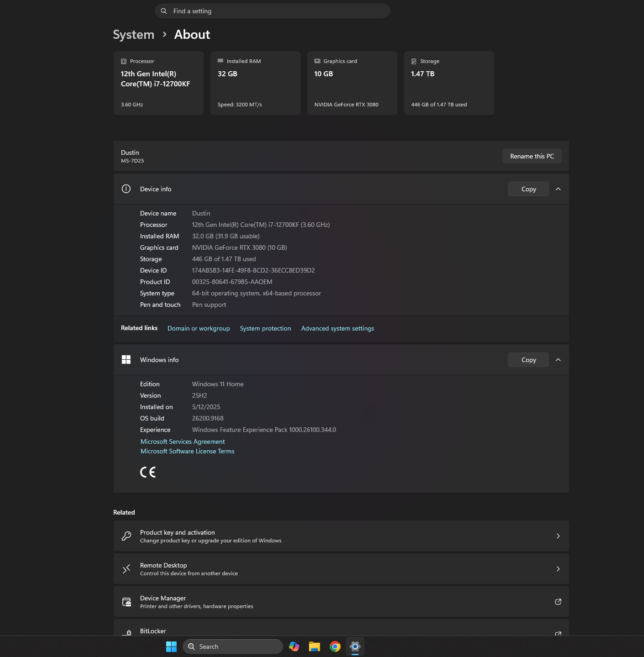Click the Windows logo icon beside Windows info

(x=126, y=360)
